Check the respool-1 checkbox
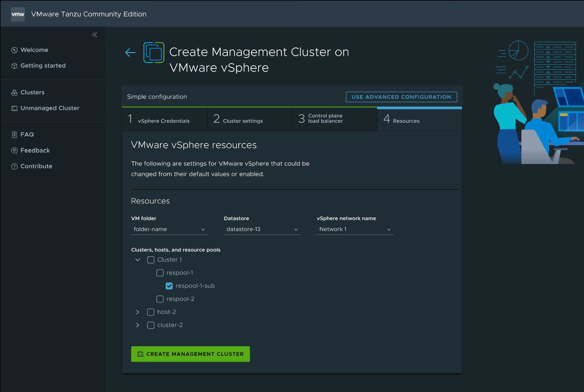Image resolution: width=584 pixels, height=392 pixels. pos(160,273)
